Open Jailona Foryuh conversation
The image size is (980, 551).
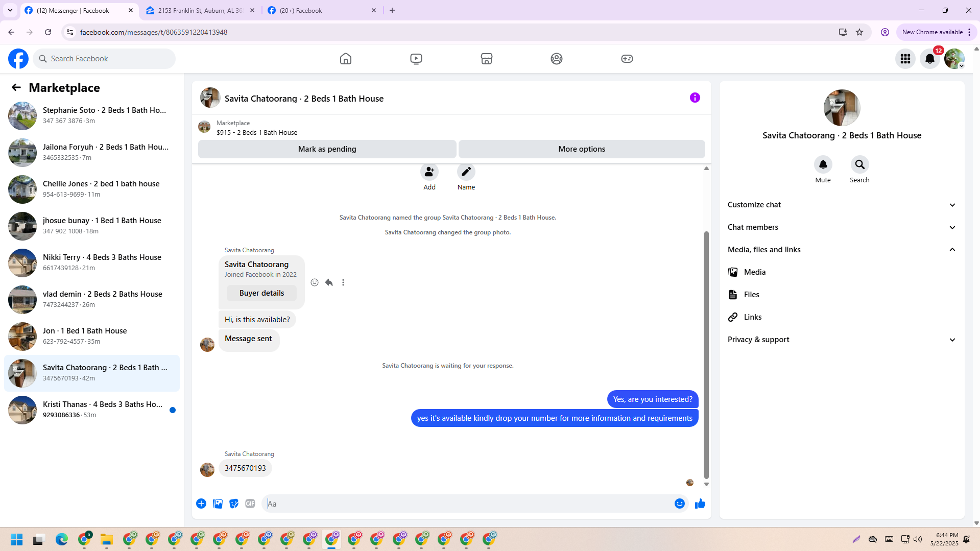click(92, 153)
